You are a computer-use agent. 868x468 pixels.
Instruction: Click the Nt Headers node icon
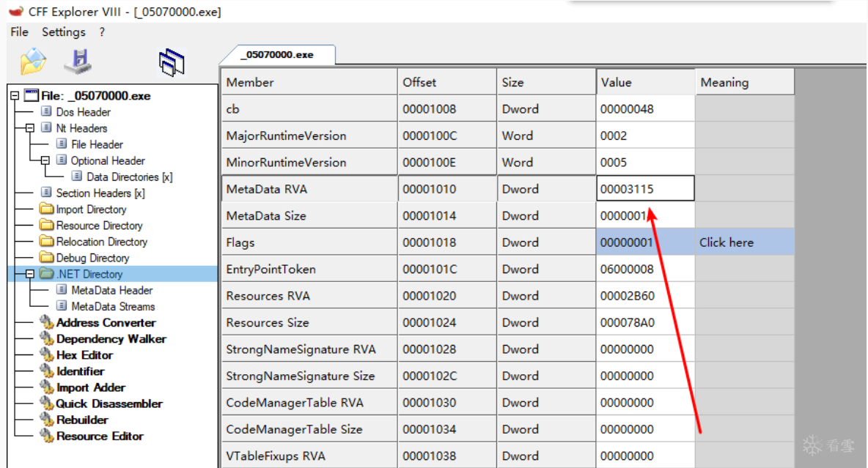pos(46,127)
